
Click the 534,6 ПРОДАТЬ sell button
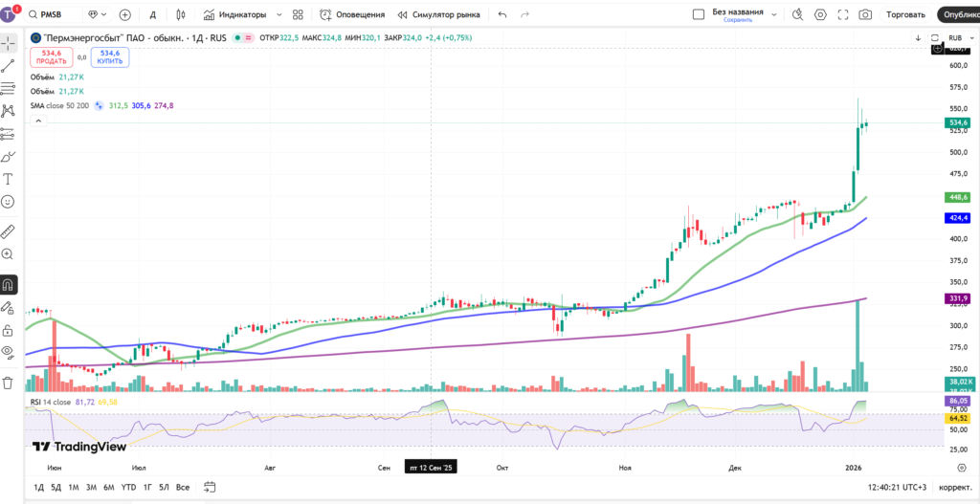(51, 57)
